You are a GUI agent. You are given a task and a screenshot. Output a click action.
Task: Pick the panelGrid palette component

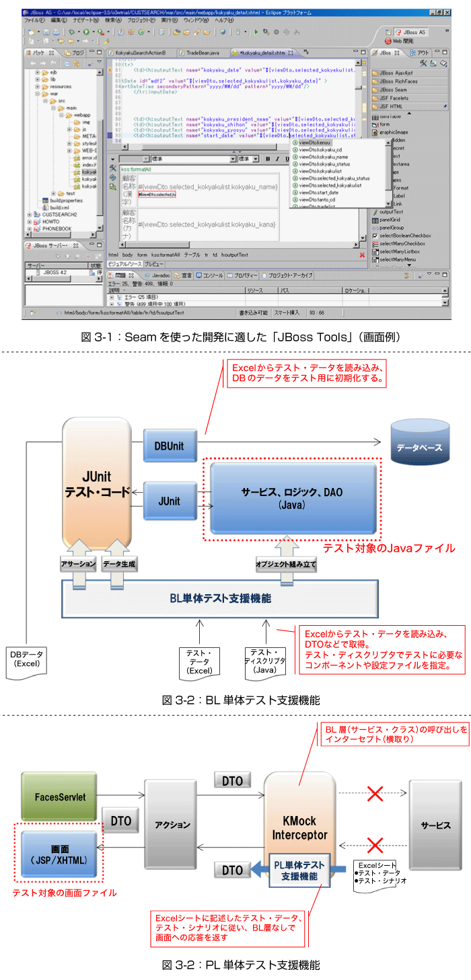[x=387, y=220]
